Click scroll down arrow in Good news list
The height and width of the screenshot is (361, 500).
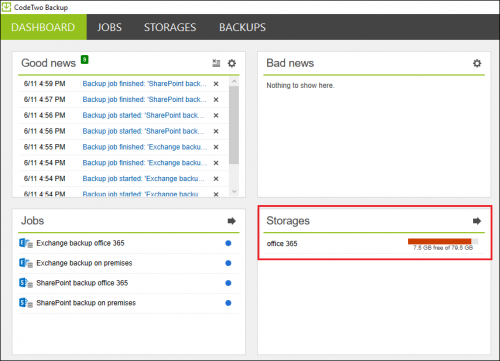click(x=234, y=191)
